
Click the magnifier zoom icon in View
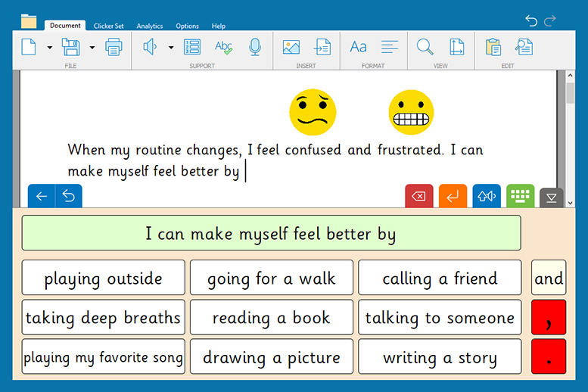tap(425, 47)
